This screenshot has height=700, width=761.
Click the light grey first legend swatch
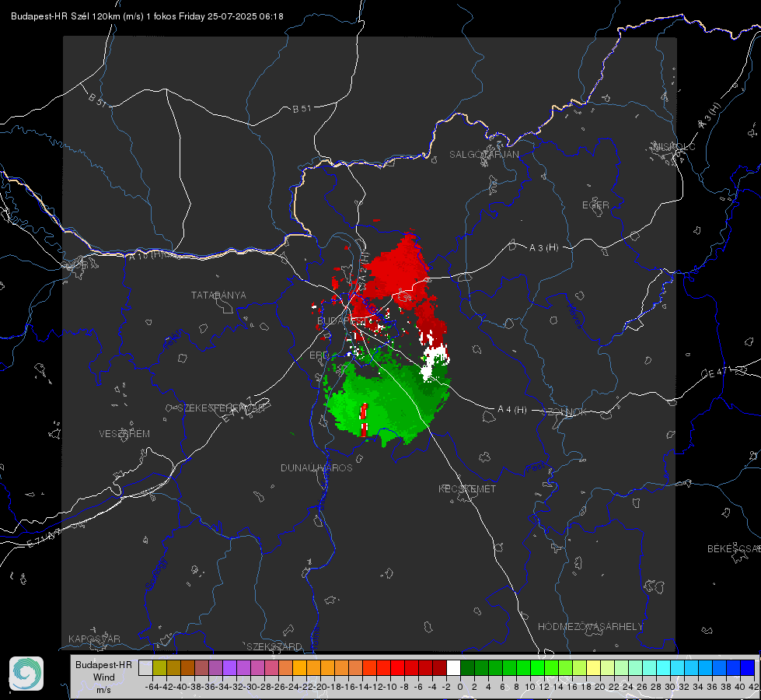145,667
